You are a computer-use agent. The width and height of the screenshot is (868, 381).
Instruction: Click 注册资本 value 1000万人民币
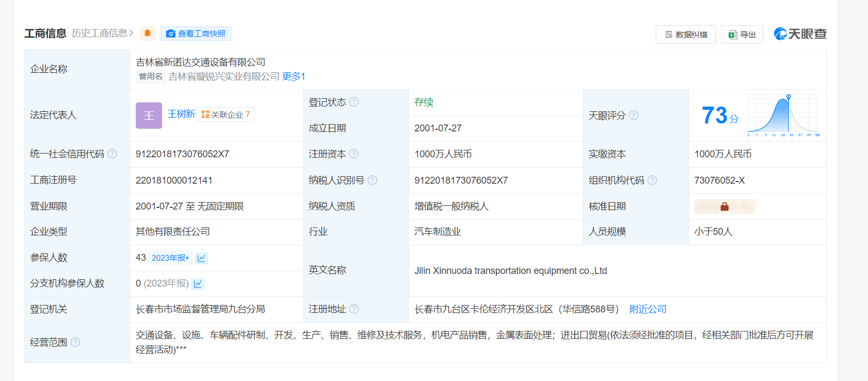tap(443, 154)
